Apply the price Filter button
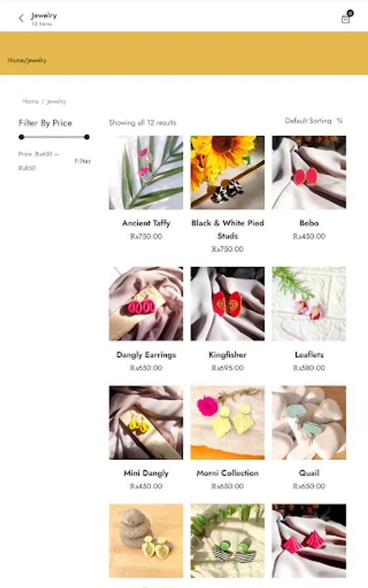368x588 pixels. (x=82, y=161)
